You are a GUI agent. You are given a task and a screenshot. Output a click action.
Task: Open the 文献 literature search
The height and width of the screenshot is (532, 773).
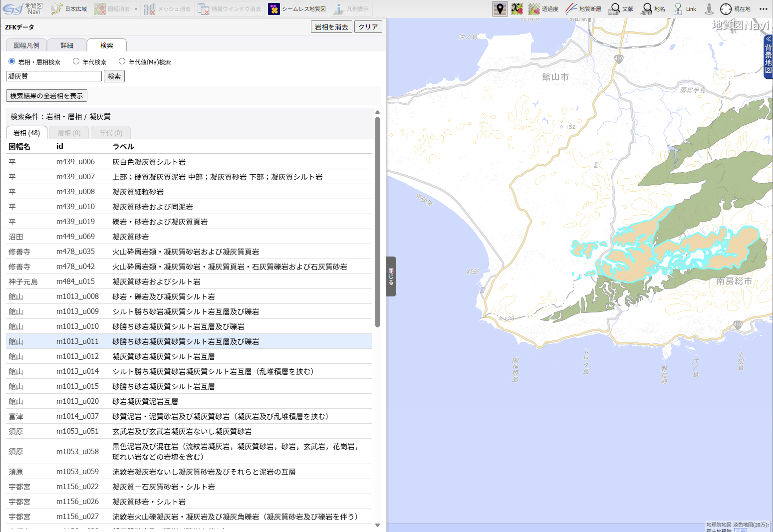click(x=621, y=9)
